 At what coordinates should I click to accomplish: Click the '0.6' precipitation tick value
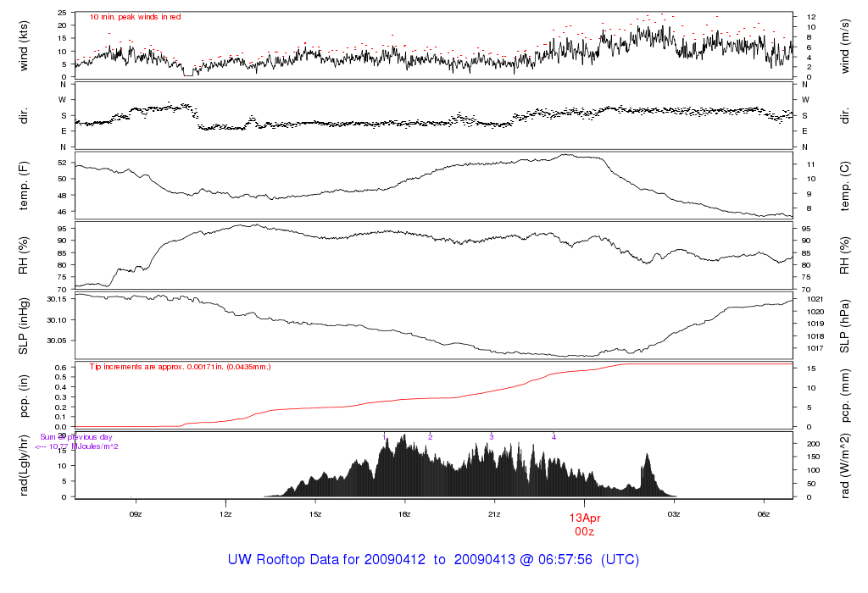pos(61,368)
